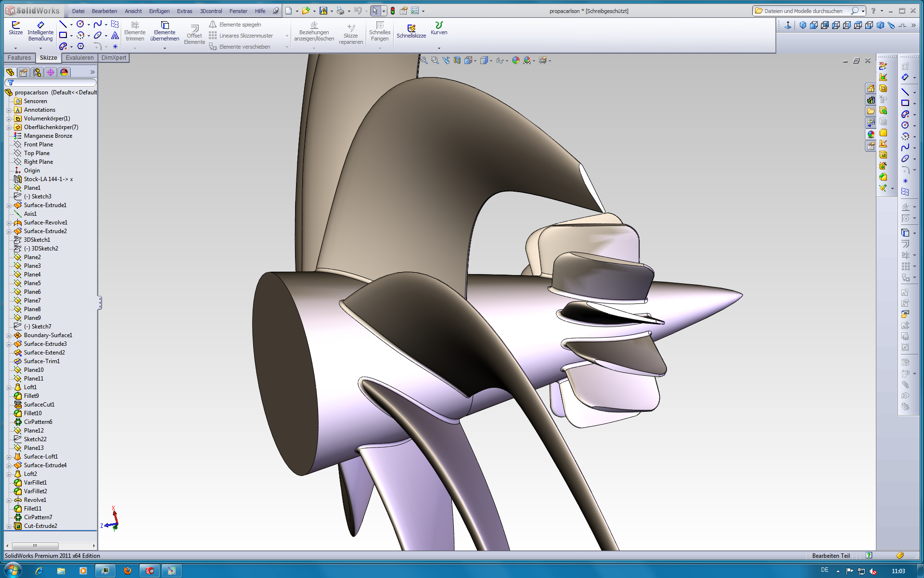Expand the Surface-Revolve1 feature node
The image size is (924, 578).
point(9,223)
